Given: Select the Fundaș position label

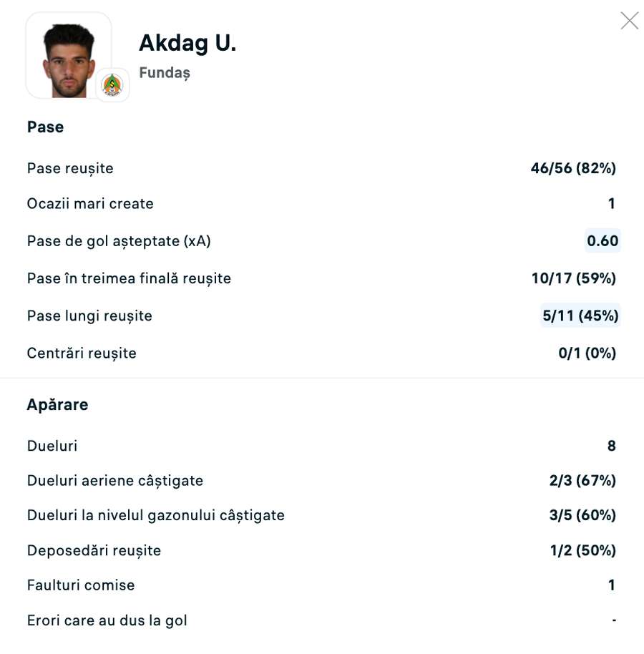Looking at the screenshot, I should (165, 72).
